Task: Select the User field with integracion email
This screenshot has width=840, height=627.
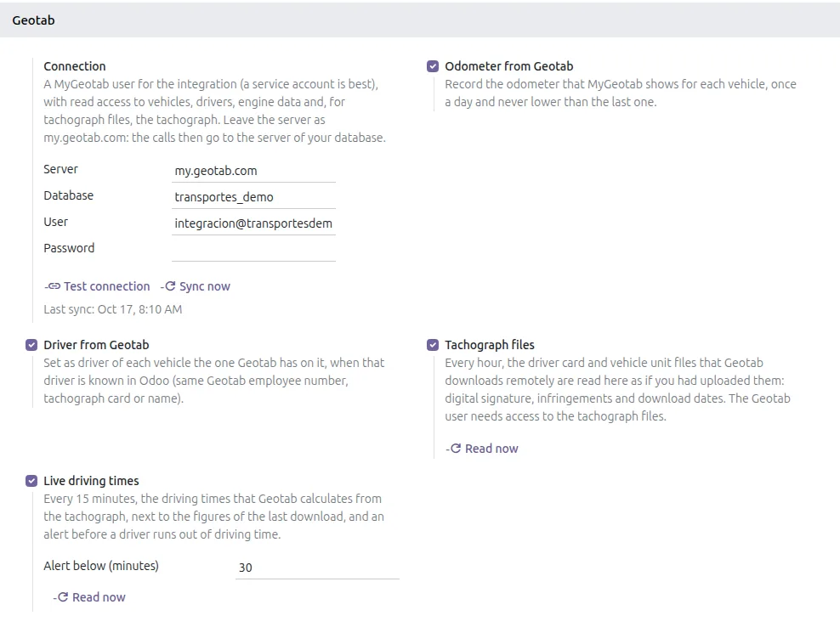Action: tap(253, 223)
